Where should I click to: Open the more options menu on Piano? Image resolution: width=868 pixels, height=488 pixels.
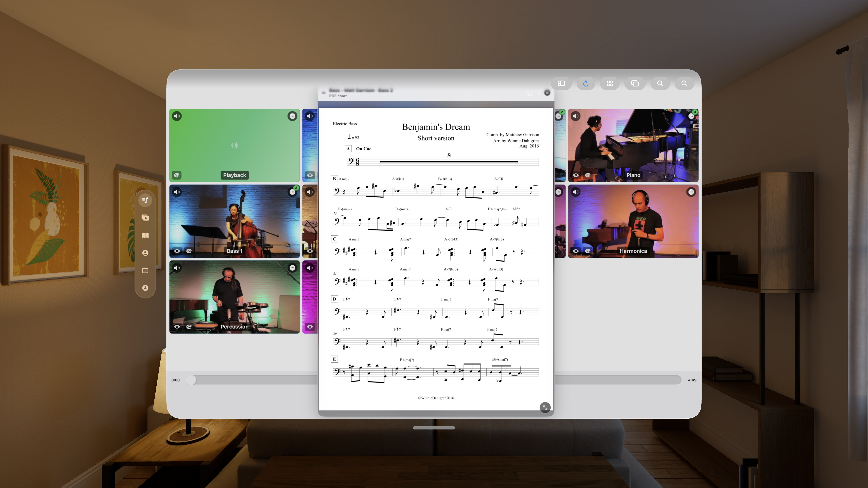click(x=691, y=116)
